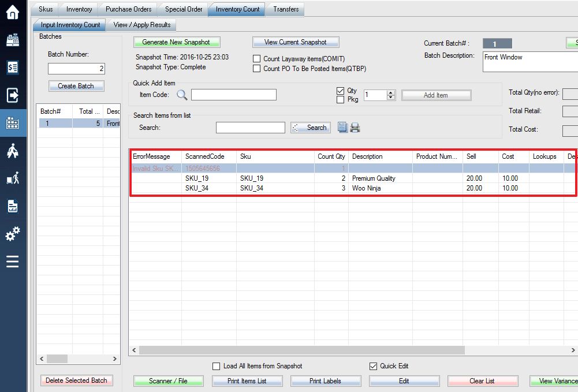Open the hamburger menu icon
Screen dimensions: 578x392
pos(13,262)
